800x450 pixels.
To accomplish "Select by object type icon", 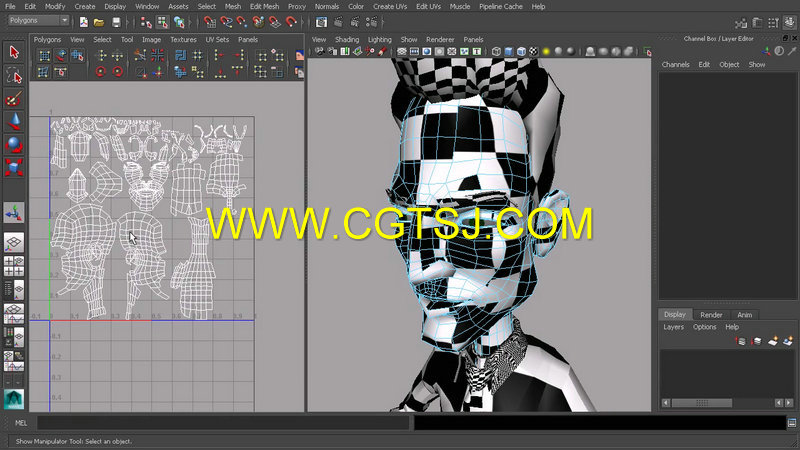I will point(162,22).
